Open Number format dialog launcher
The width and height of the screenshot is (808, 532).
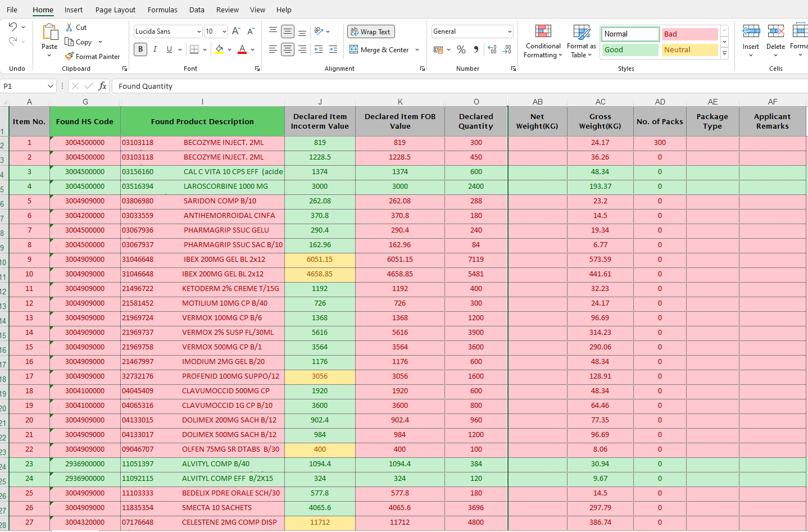(x=514, y=69)
